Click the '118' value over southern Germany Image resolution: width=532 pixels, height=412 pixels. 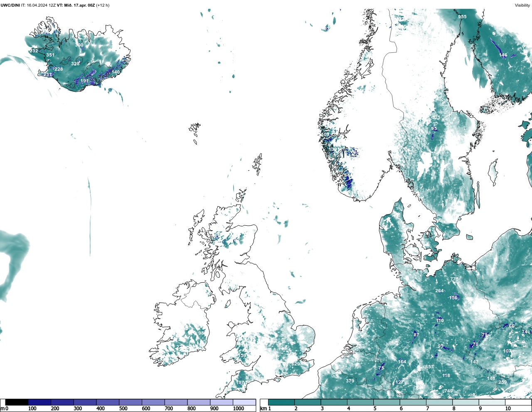click(446, 376)
